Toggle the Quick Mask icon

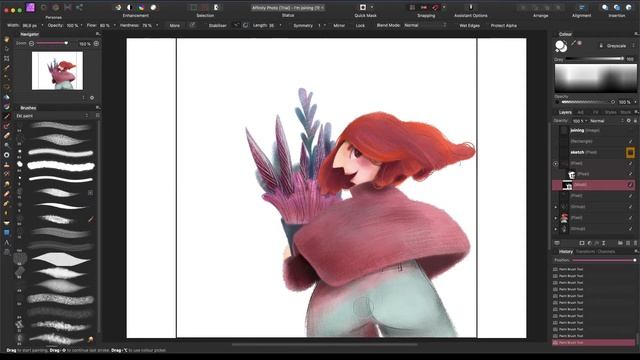coord(362,7)
